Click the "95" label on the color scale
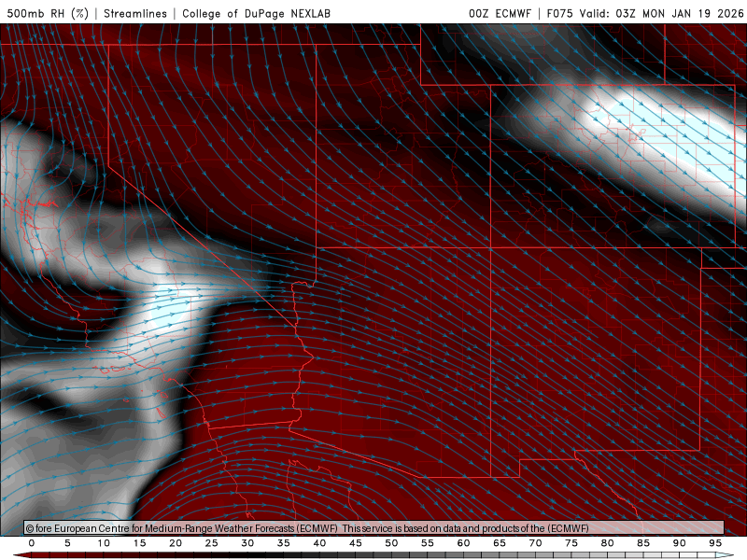This screenshot has width=747, height=560. point(715,543)
